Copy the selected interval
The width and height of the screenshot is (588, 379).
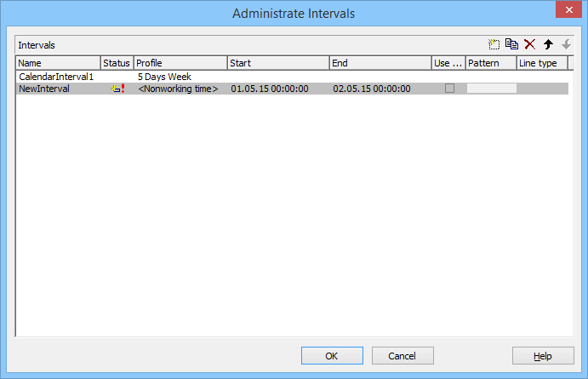click(x=511, y=44)
